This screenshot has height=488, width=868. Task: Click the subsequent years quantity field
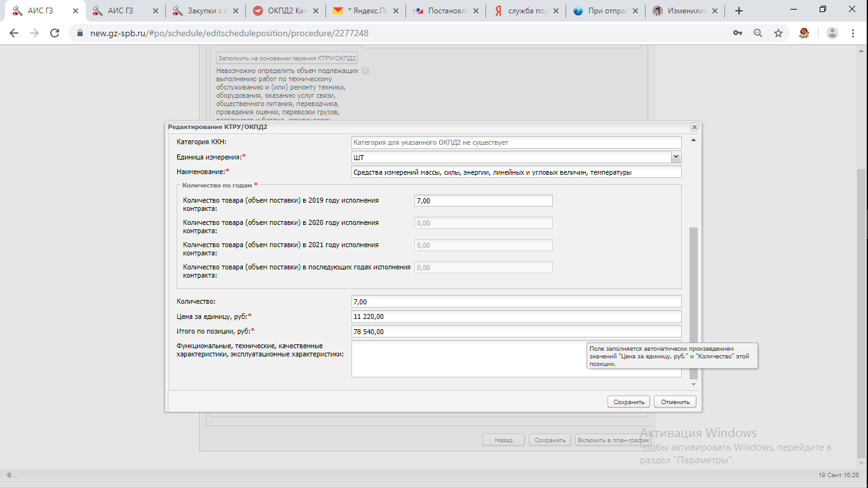coord(484,268)
